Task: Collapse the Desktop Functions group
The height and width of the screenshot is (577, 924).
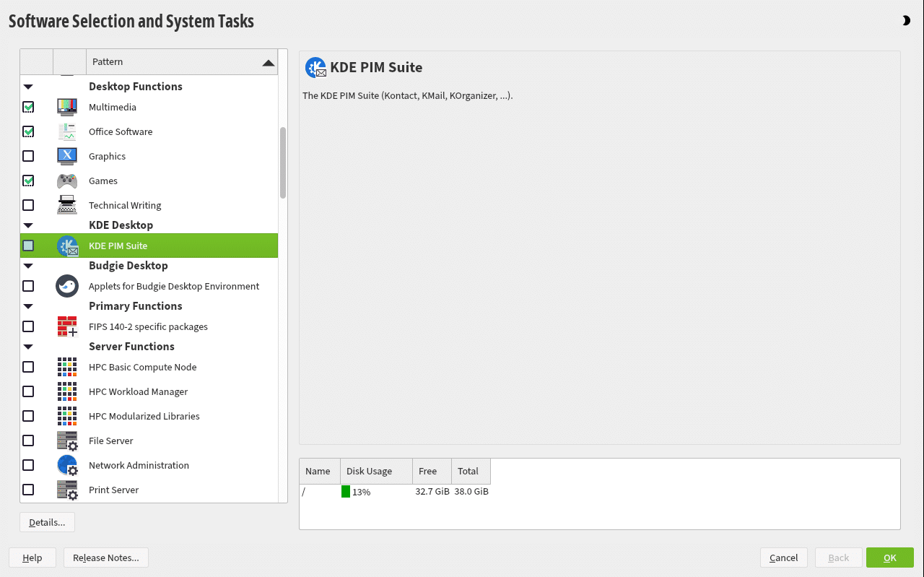Action: point(28,87)
